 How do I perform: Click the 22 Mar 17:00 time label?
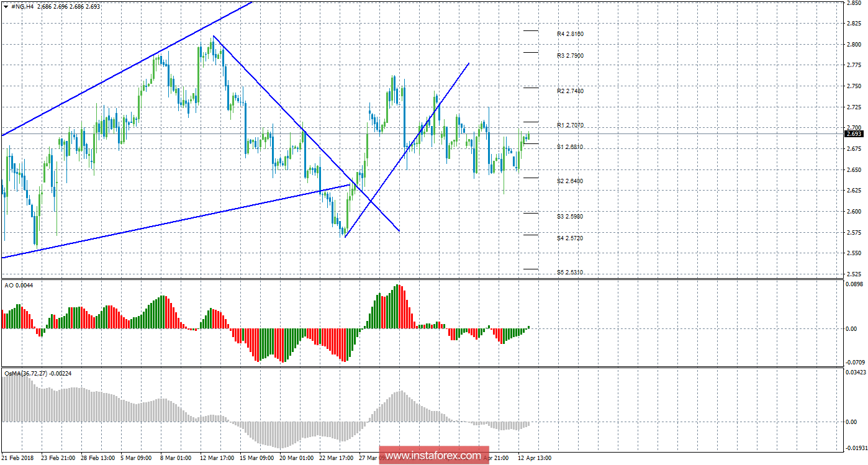click(x=336, y=458)
